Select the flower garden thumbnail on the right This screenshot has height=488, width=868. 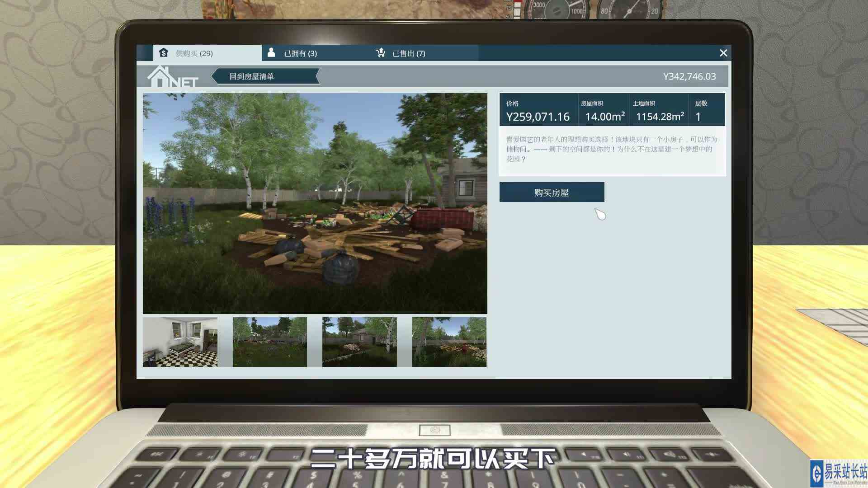(449, 342)
